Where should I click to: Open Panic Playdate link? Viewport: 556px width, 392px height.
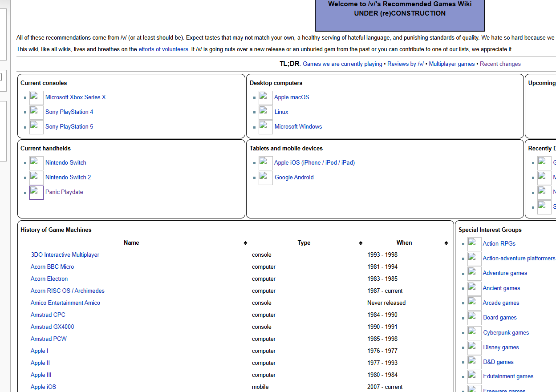click(64, 192)
